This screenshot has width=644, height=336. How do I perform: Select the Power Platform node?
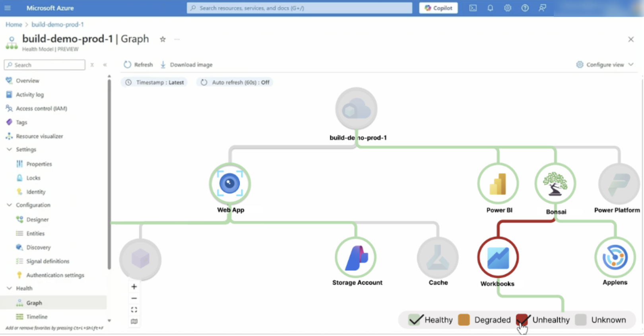coord(619,184)
